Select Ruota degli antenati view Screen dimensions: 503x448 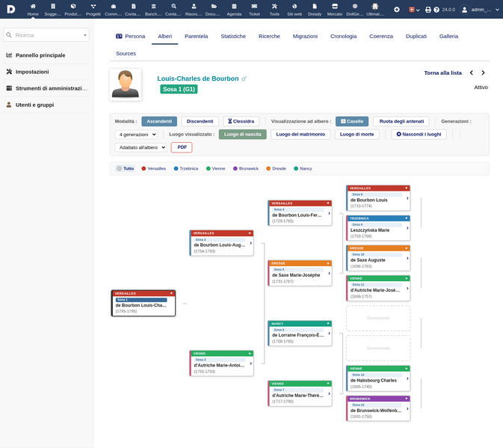(x=401, y=121)
